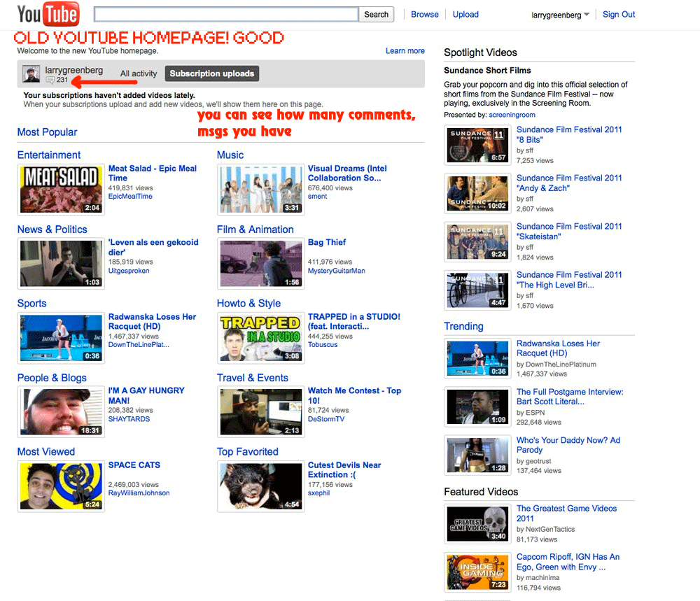Open the Entertainment category heading
The width and height of the screenshot is (700, 601).
(49, 155)
